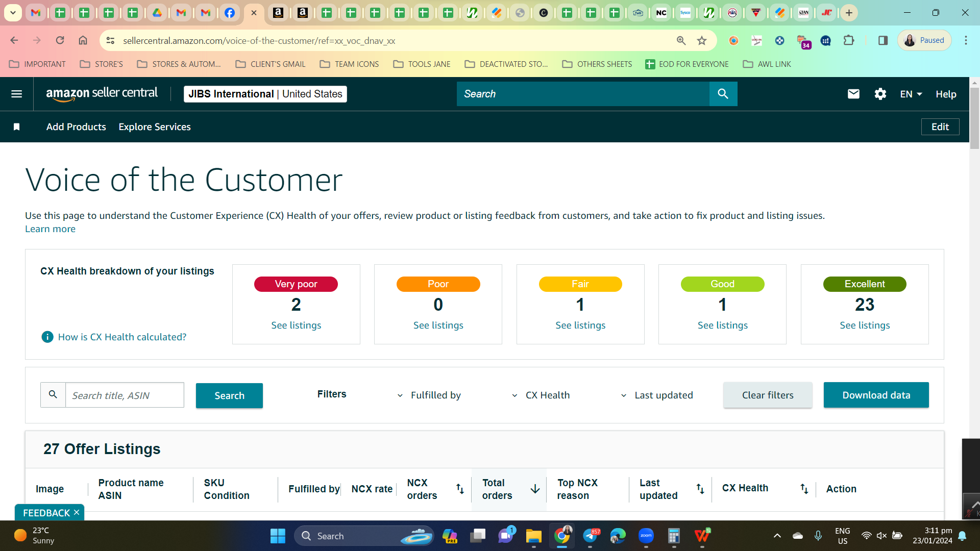Open the Help menu item
The height and width of the screenshot is (551, 980).
(946, 94)
